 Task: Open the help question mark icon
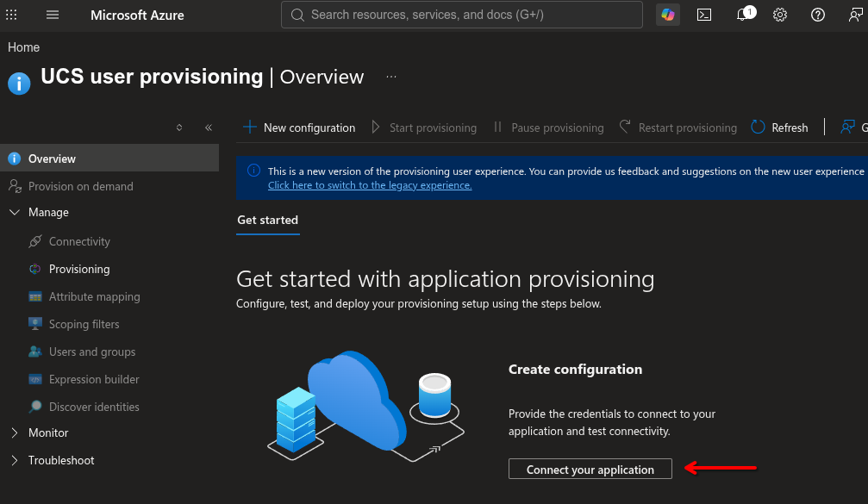point(818,15)
